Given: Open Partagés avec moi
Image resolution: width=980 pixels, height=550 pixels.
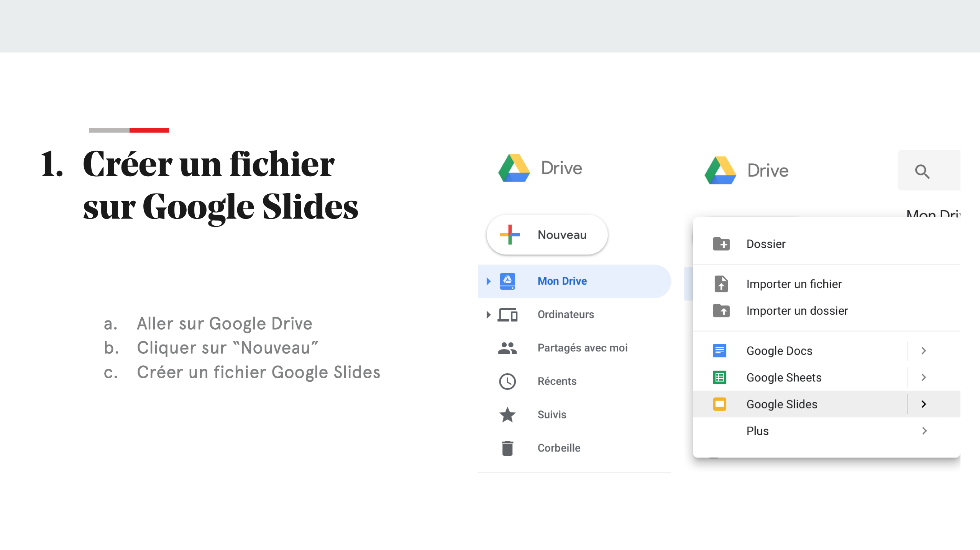Looking at the screenshot, I should coord(575,348).
